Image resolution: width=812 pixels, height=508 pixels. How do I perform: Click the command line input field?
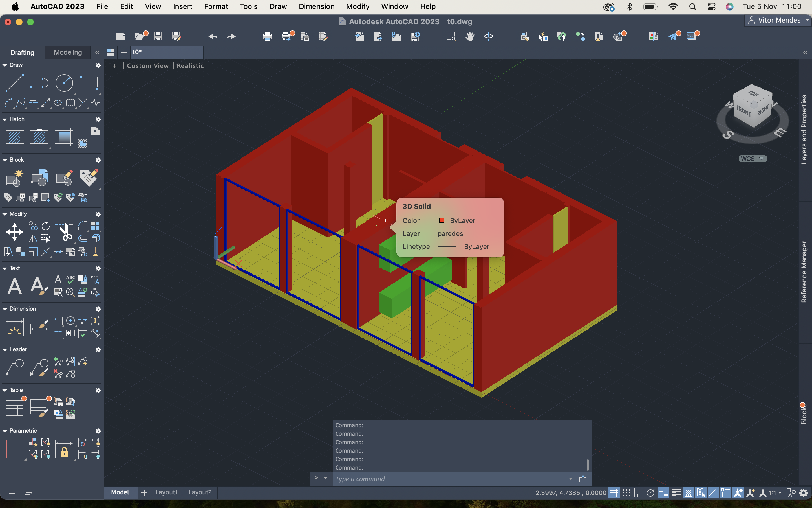click(x=450, y=479)
